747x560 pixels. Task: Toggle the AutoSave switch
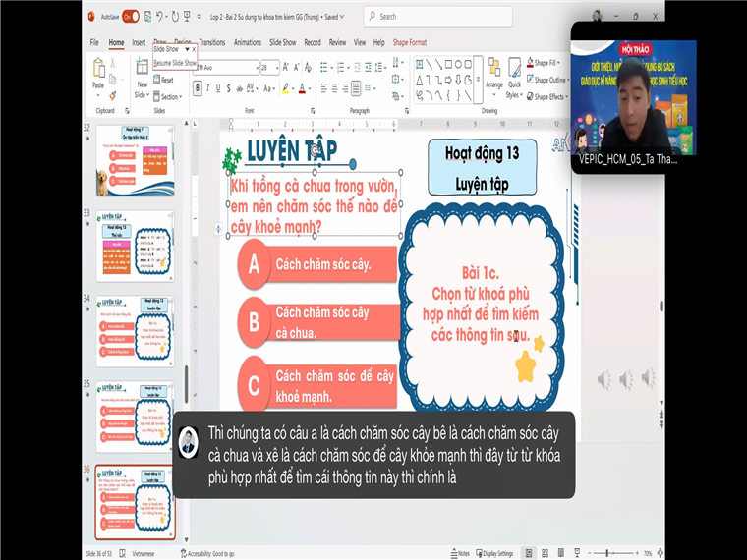tap(130, 17)
